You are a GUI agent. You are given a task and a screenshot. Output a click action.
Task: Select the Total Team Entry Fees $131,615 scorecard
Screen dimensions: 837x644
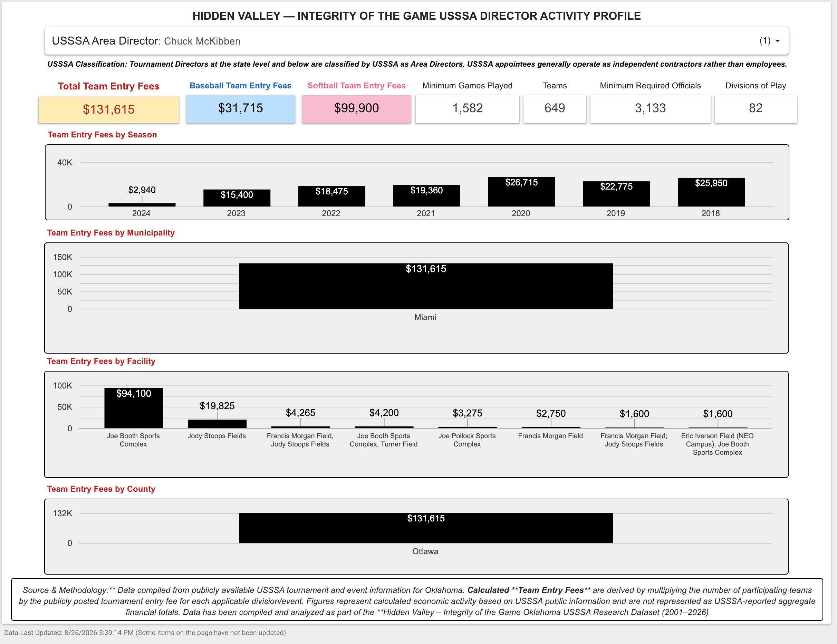click(109, 109)
